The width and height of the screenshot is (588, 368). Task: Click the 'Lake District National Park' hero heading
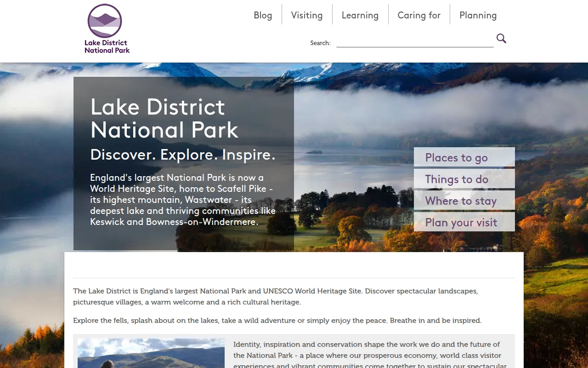[164, 118]
